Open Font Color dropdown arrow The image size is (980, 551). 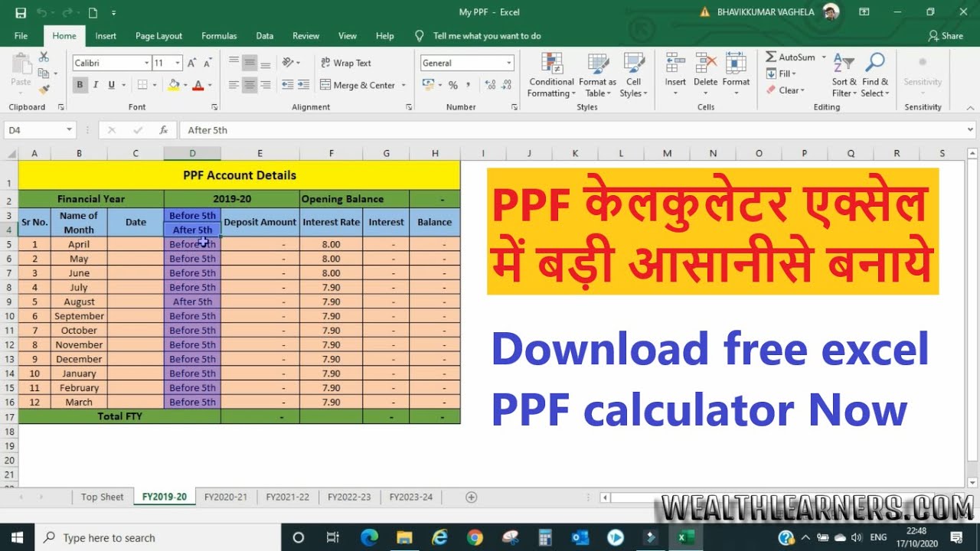[x=210, y=85]
